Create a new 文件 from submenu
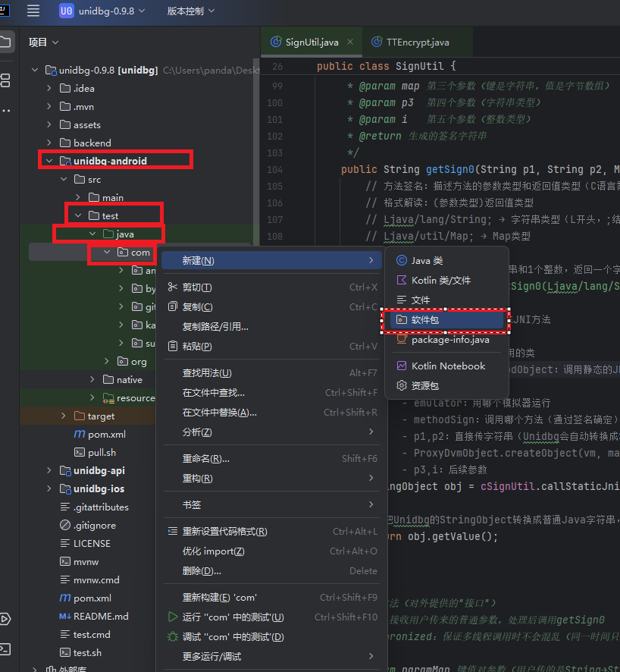The height and width of the screenshot is (672, 620). pyautogui.click(x=446, y=300)
